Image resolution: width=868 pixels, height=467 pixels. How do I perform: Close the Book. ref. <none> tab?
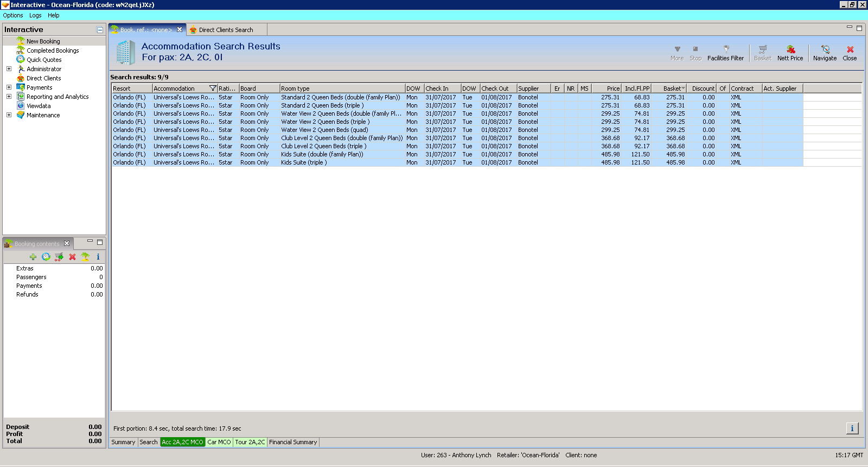(x=180, y=29)
